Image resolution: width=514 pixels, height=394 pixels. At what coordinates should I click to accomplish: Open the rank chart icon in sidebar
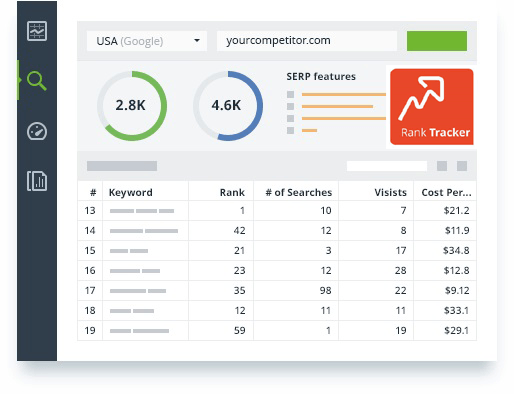[x=37, y=31]
